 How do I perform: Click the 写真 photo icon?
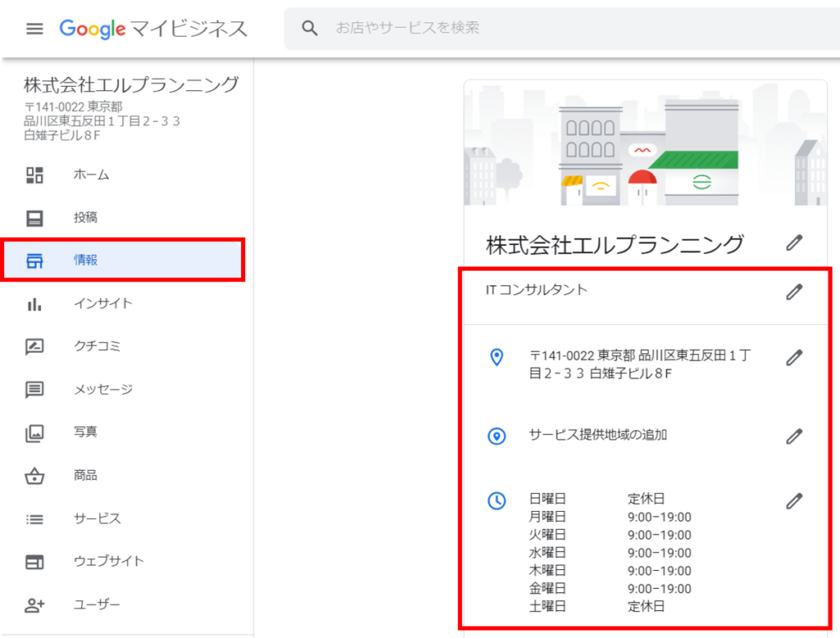pyautogui.click(x=34, y=433)
